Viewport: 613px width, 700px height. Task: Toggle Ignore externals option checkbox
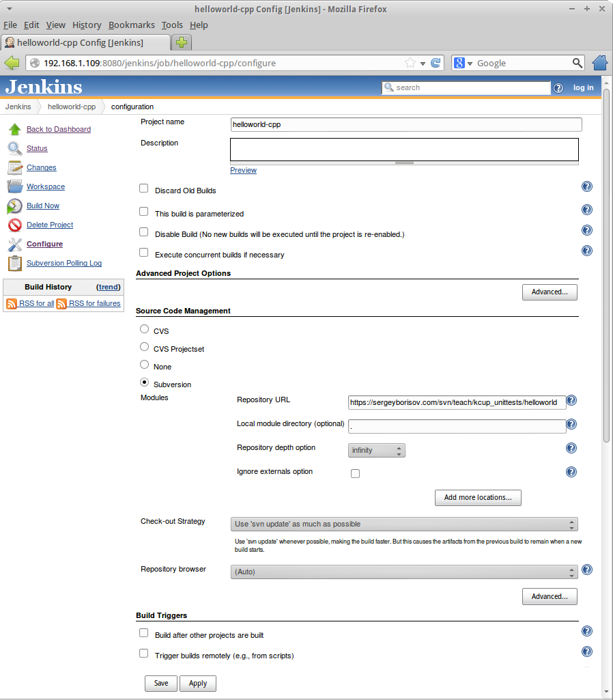point(355,474)
